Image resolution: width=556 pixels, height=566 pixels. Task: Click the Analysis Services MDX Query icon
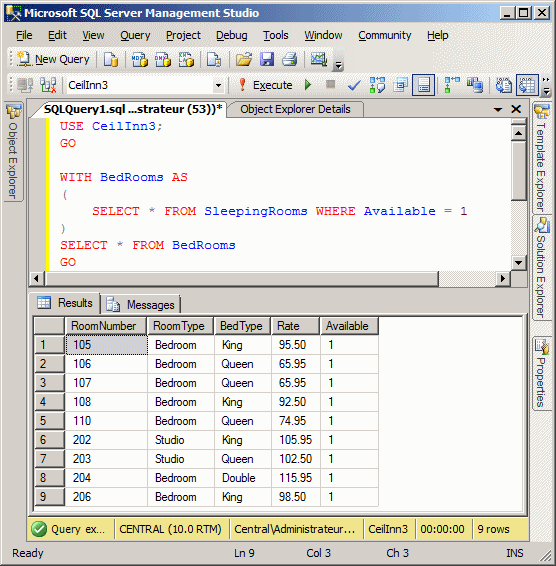139,59
